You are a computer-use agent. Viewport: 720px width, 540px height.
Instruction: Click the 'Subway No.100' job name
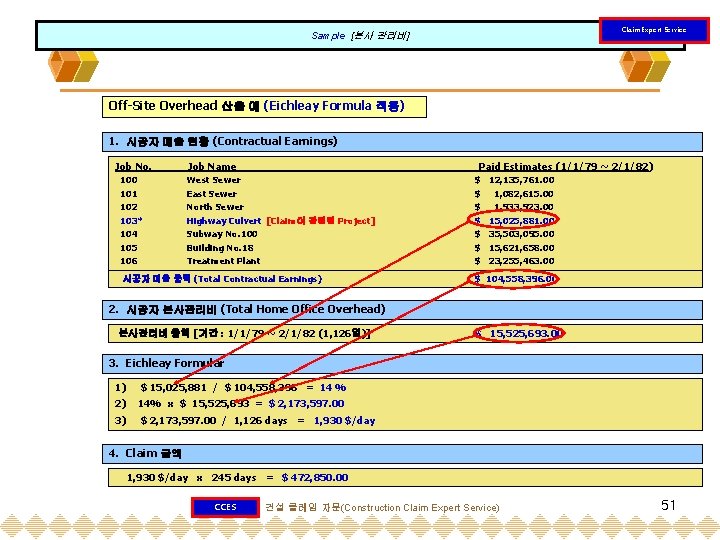click(x=222, y=234)
